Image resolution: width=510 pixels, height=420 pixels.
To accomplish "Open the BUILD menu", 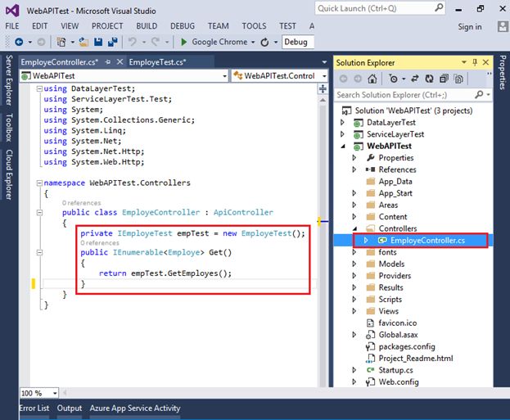I will tap(147, 25).
